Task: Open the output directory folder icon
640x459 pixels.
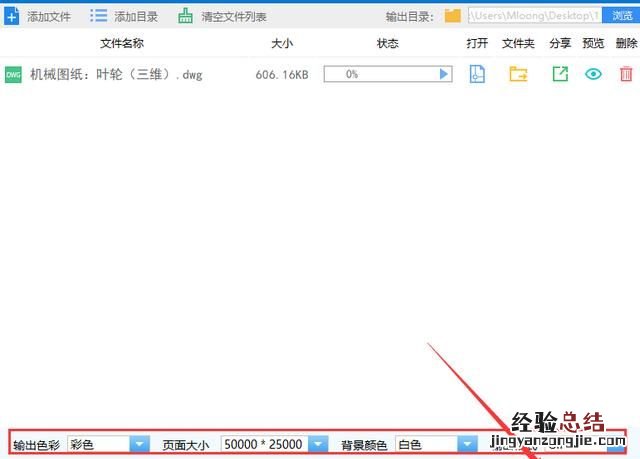Action: tap(453, 16)
